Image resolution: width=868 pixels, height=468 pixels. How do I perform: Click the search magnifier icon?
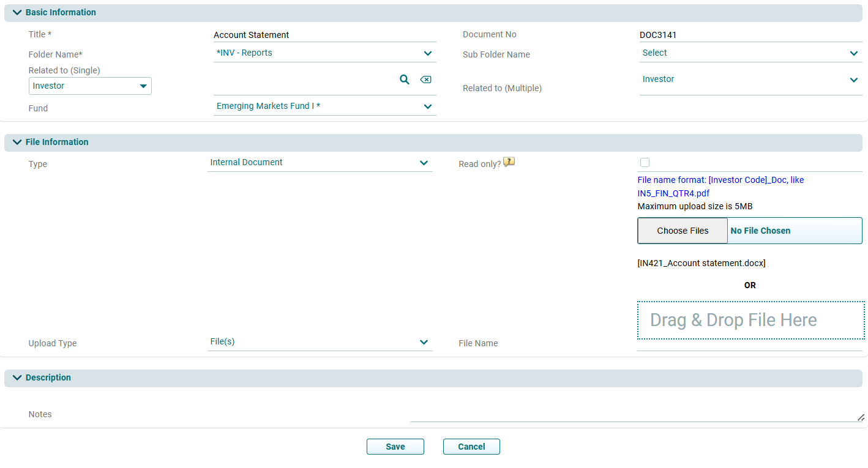coord(404,80)
